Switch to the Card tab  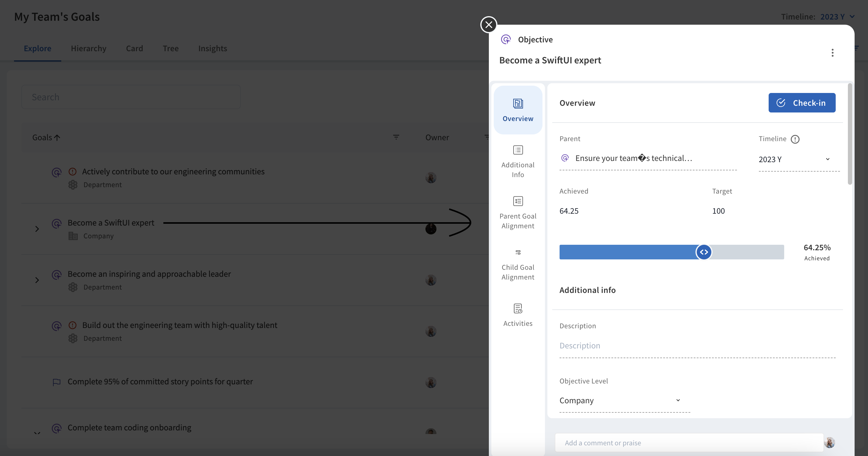(134, 48)
